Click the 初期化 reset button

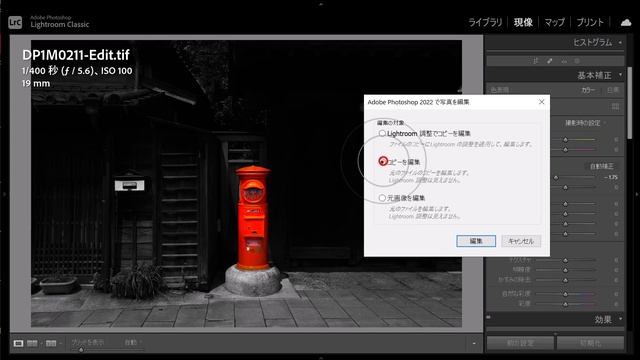[x=590, y=343]
